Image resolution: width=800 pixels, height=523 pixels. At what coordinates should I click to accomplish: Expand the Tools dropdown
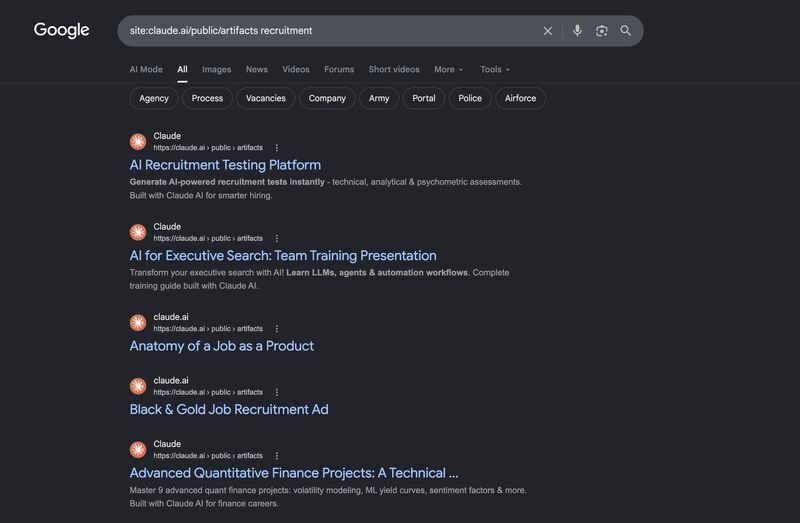pyautogui.click(x=494, y=69)
